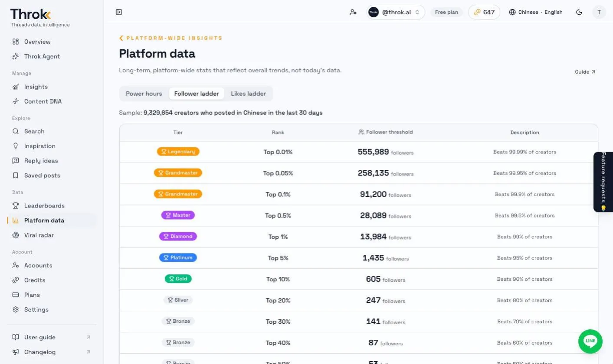
Task: Click the Rank column header
Action: tap(278, 133)
